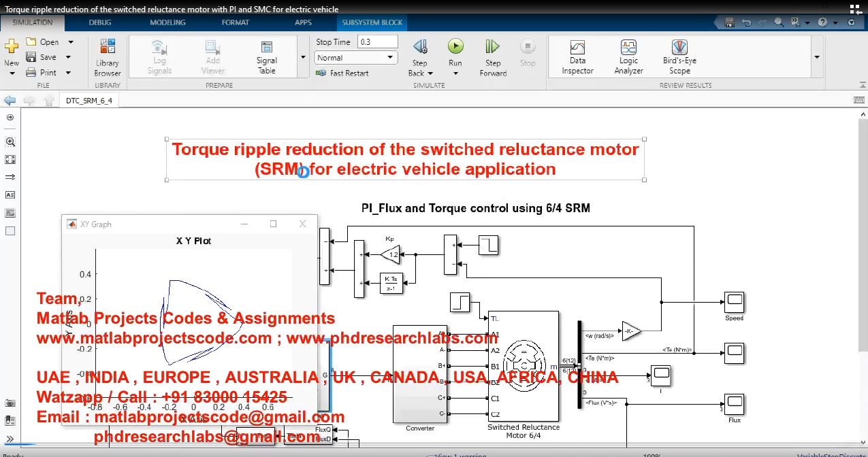Click the Fast Restart button
Viewport: 868px width, 457px height.
tap(342, 73)
